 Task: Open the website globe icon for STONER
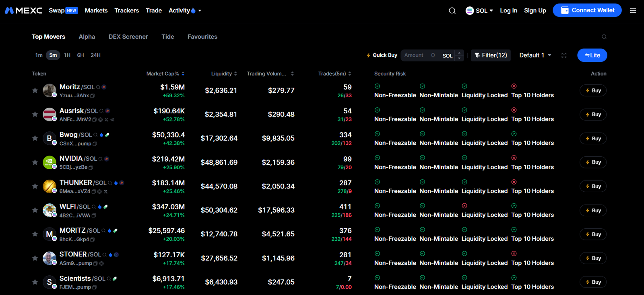click(x=101, y=264)
